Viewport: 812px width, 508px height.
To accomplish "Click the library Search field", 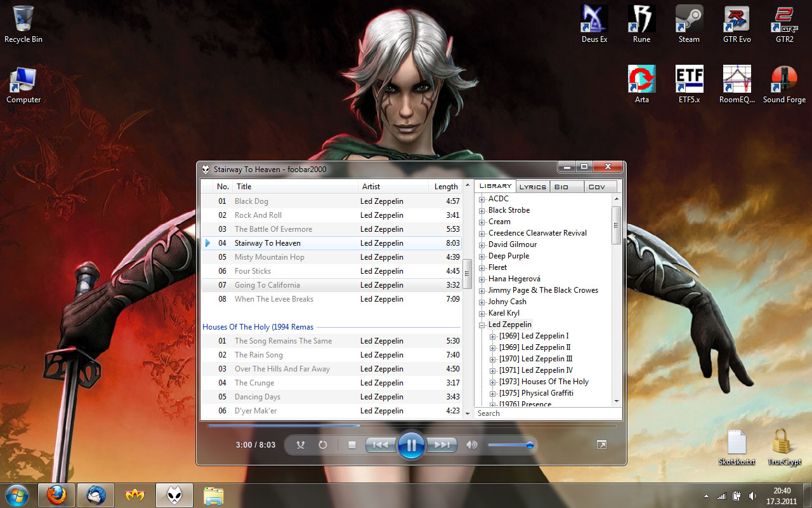I will (548, 413).
